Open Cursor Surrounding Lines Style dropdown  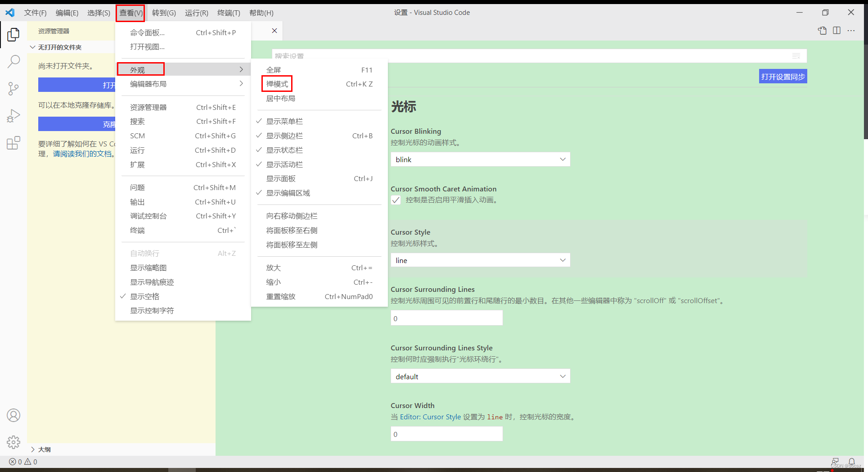(x=480, y=377)
